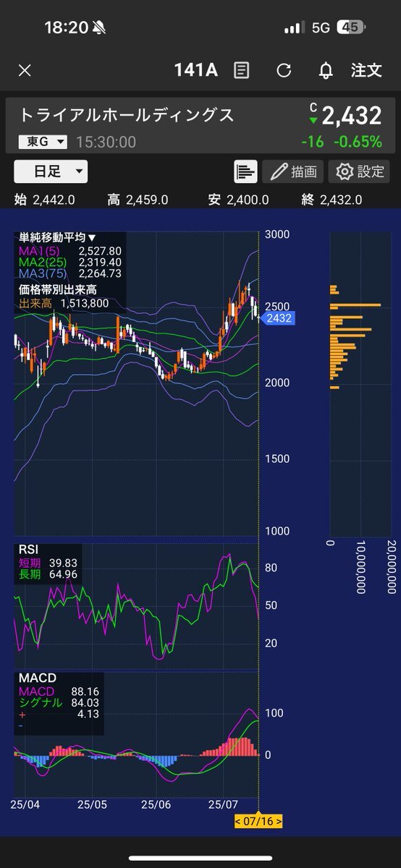Viewport: 401px width, 868px height.
Task: Tap the last price 2,432 in header
Action: coord(352,116)
